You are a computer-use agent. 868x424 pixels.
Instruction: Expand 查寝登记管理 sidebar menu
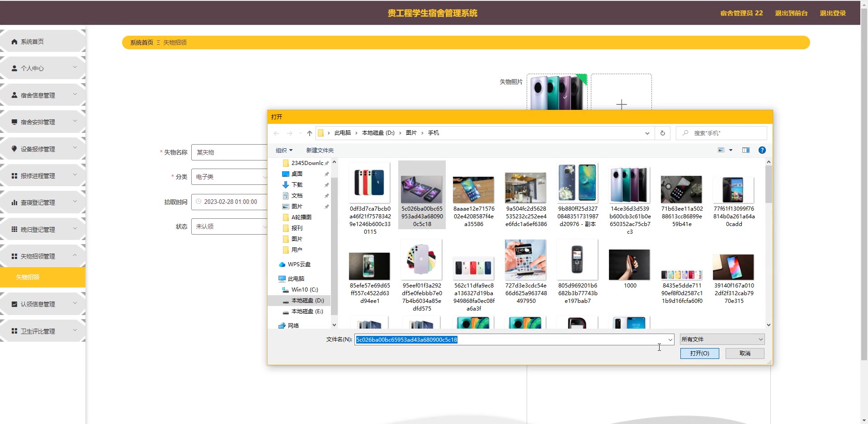pos(42,203)
